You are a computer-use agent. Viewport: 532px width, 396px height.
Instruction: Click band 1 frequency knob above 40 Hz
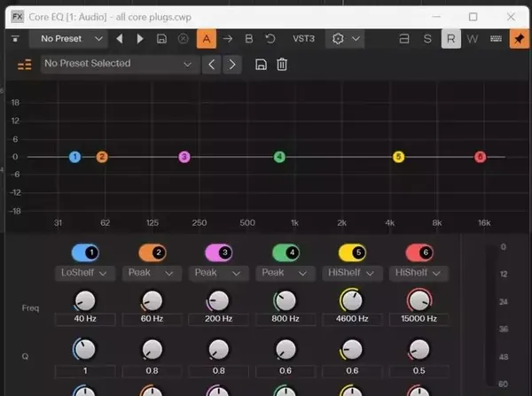[85, 300]
